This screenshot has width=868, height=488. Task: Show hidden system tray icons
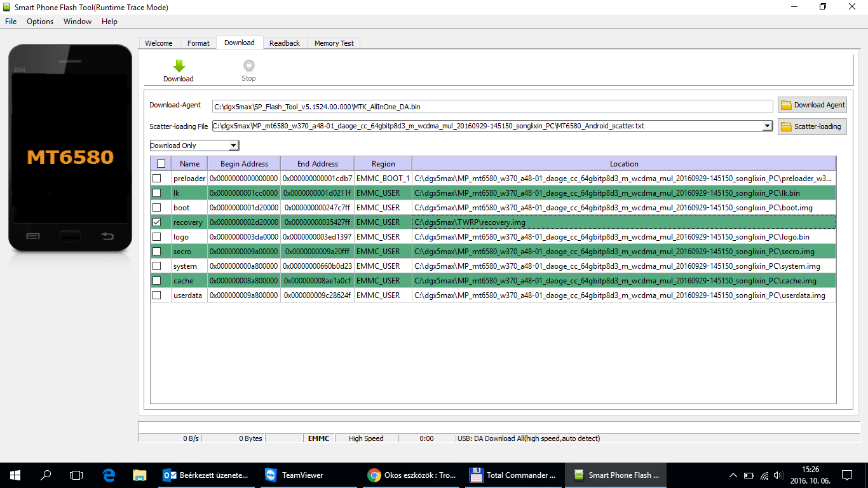coord(733,475)
